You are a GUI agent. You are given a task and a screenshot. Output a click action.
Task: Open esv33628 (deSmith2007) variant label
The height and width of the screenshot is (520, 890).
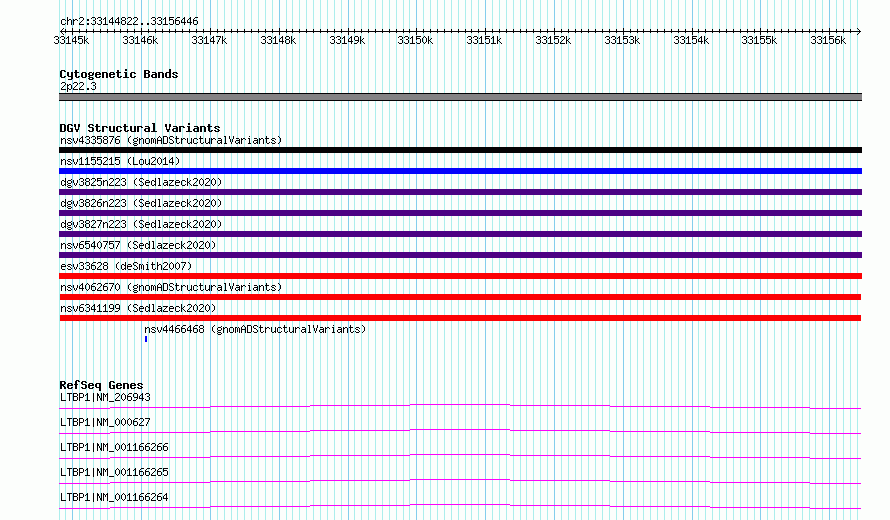(126, 266)
